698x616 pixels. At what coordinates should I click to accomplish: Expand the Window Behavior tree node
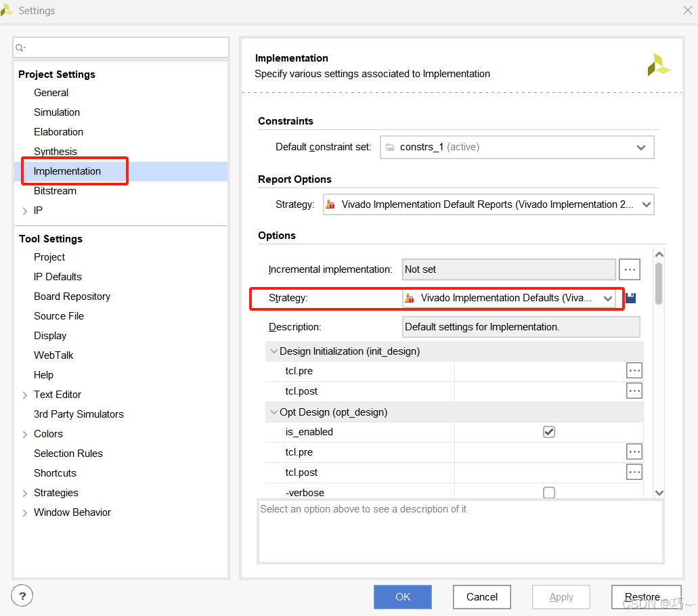pos(25,512)
